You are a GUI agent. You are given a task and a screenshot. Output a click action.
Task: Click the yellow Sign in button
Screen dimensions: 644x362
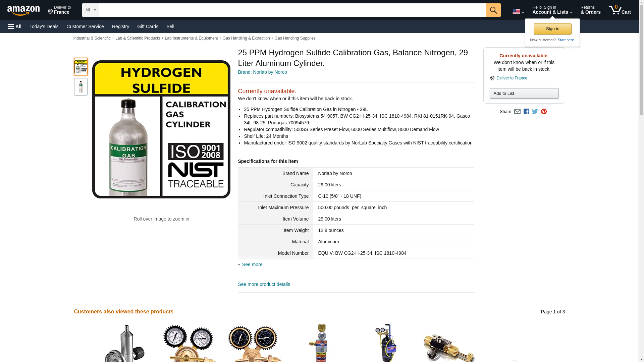(x=552, y=29)
